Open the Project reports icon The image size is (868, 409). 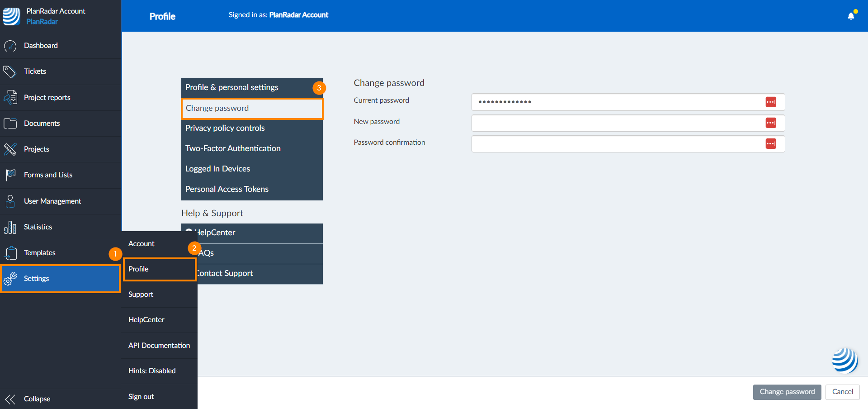(10, 97)
